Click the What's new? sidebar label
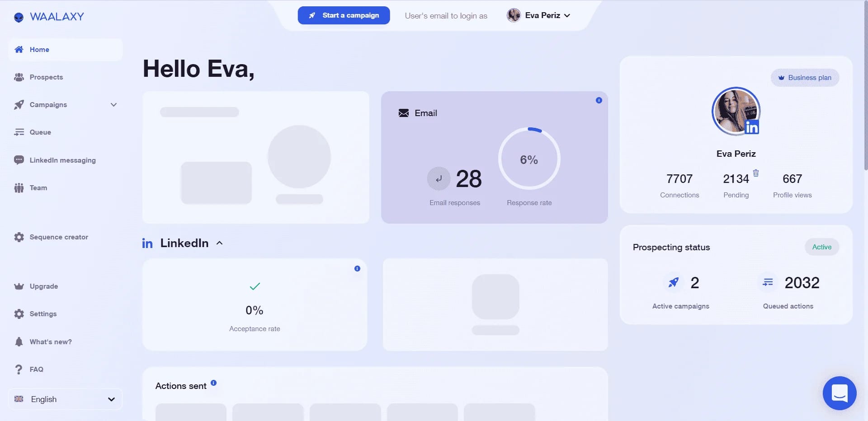This screenshot has width=868, height=421. point(51,342)
